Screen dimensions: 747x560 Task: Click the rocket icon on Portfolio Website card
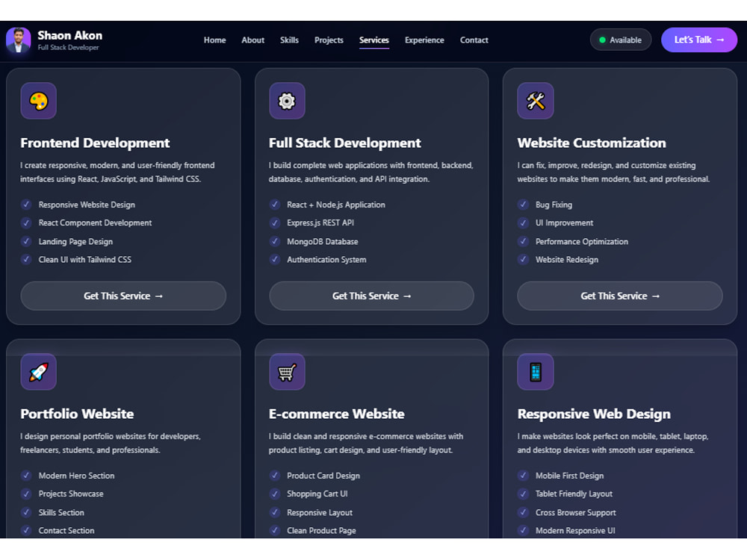[39, 372]
